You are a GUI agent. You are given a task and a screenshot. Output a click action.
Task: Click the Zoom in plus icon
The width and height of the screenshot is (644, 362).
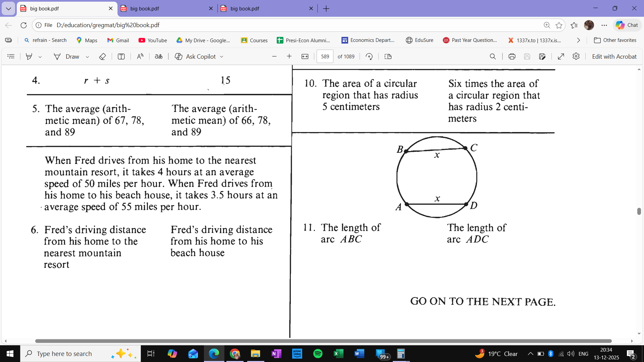289,57
